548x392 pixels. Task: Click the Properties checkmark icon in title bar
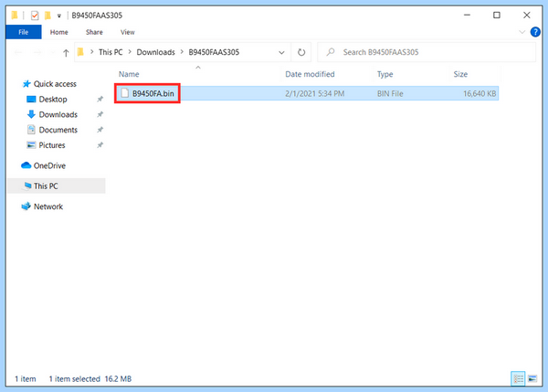(x=35, y=16)
